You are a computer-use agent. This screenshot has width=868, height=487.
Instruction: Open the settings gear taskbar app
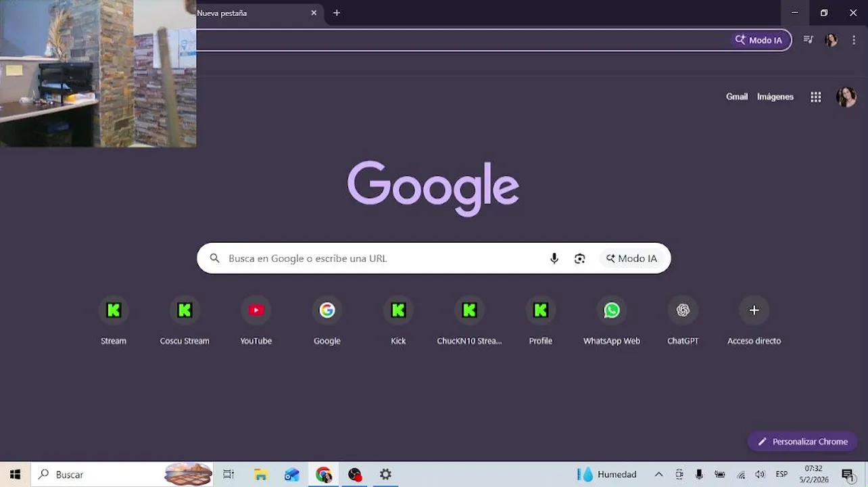pyautogui.click(x=385, y=474)
